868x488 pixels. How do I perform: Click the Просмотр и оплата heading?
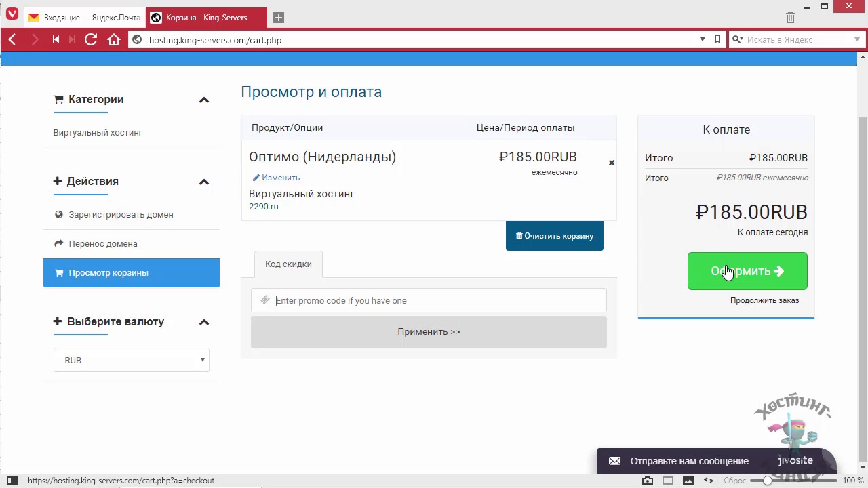tap(311, 92)
